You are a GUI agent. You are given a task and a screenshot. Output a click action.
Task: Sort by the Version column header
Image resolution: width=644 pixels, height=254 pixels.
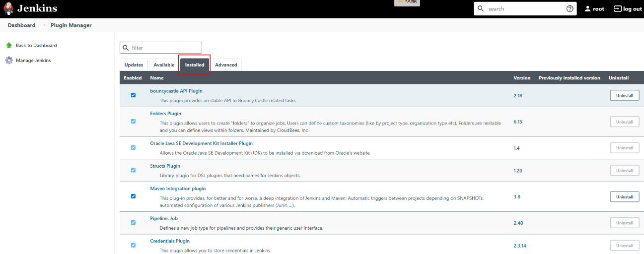point(522,78)
